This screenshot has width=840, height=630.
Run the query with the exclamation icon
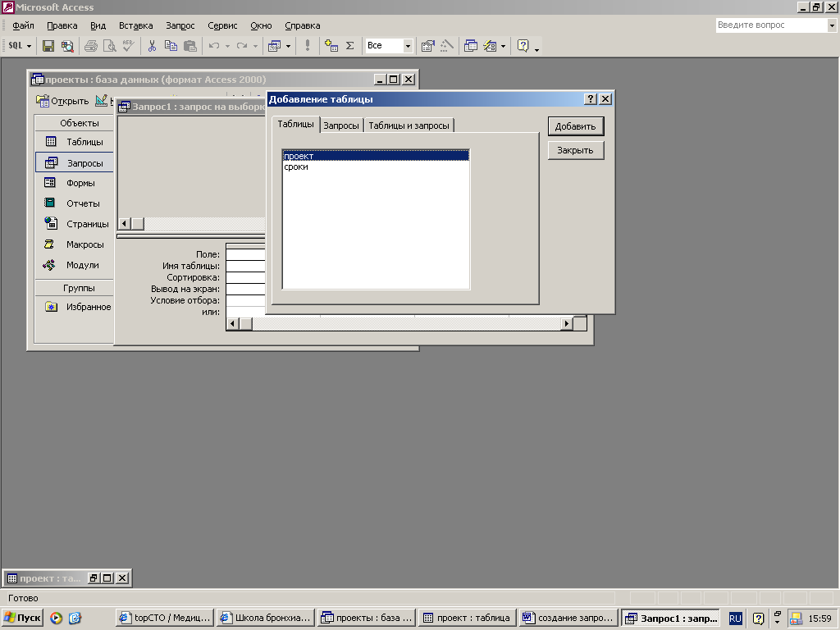[308, 46]
